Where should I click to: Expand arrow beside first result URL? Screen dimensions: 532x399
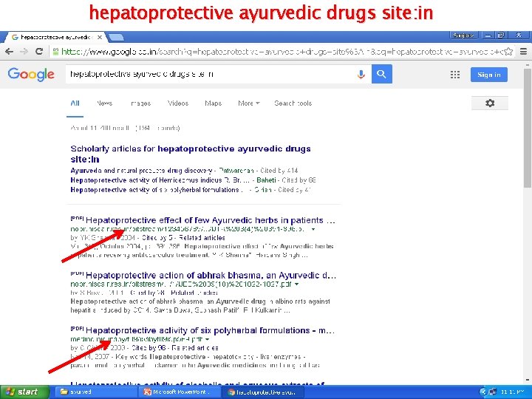313,229
